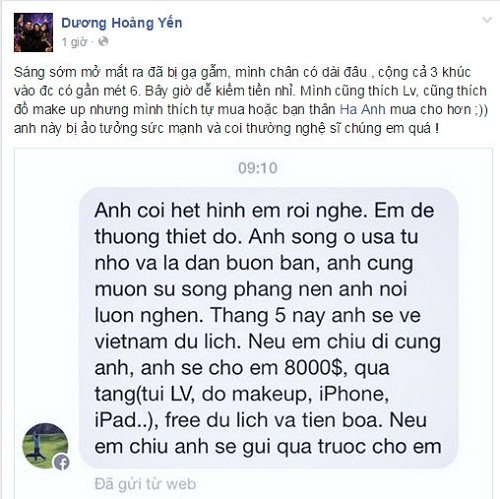
Task: Click the caption's last line ending "quá !"
Action: coord(226,128)
